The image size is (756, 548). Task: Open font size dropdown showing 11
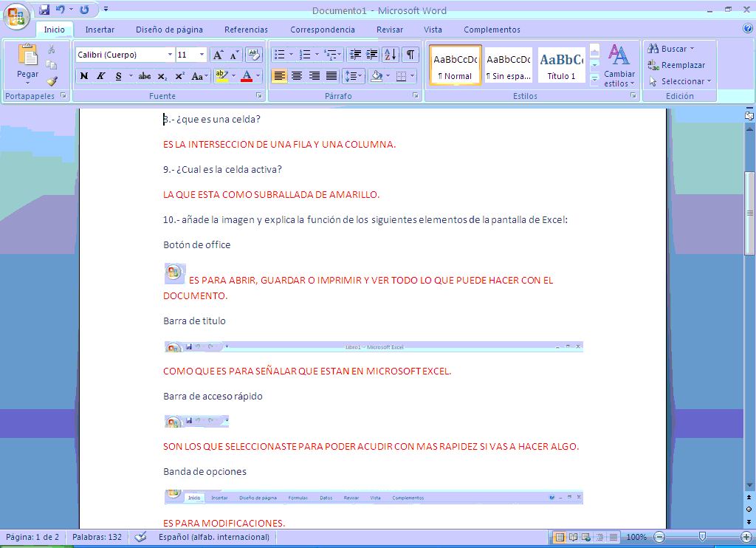point(202,55)
